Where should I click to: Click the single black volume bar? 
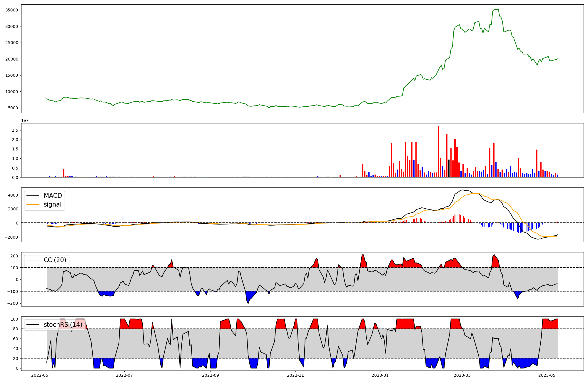tap(449, 168)
